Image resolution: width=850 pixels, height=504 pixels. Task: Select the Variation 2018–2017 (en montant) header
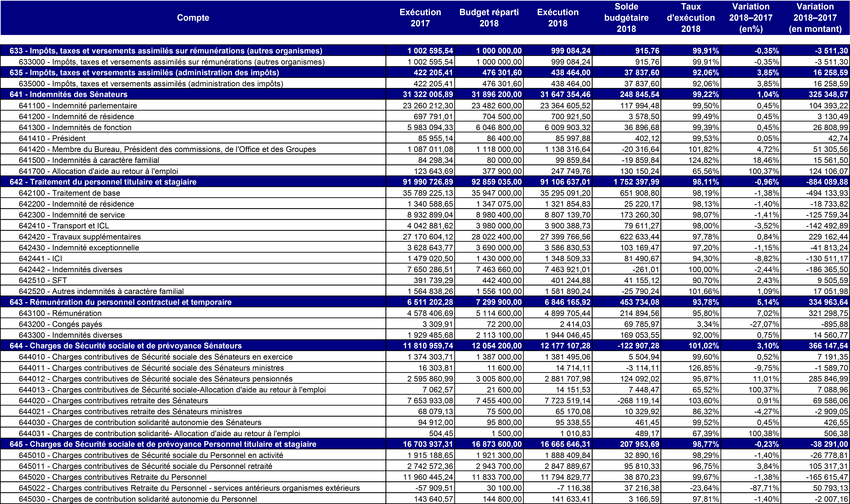coord(815,18)
